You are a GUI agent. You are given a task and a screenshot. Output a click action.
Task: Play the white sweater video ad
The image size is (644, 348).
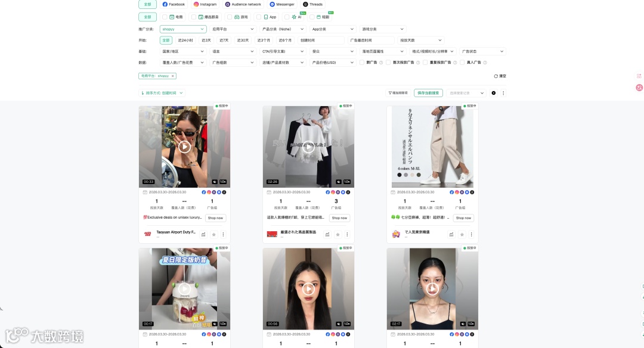tap(308, 147)
